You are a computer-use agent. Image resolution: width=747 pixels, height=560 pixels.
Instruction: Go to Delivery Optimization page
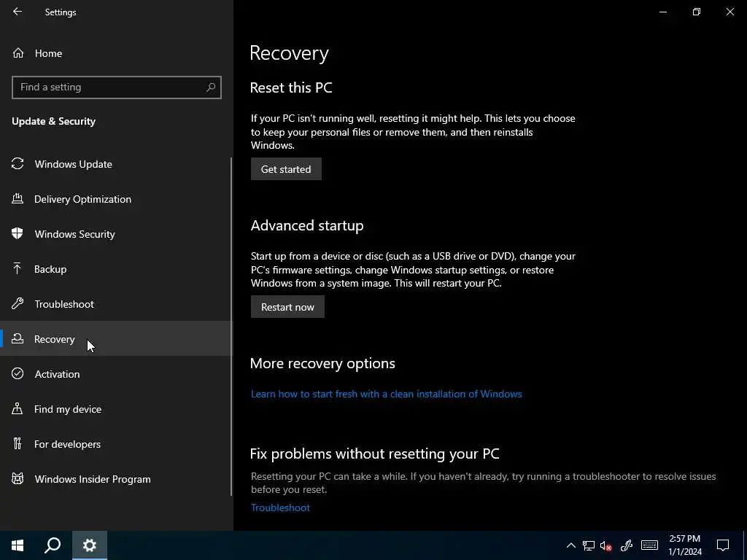[115, 198]
